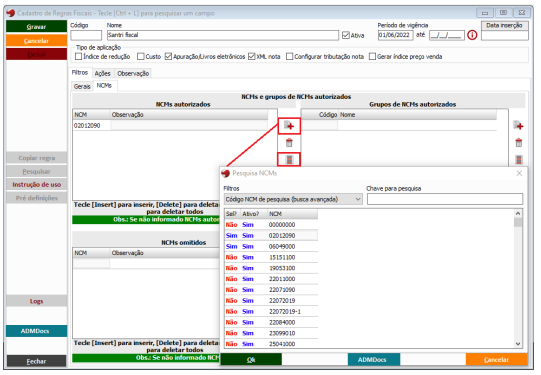Enable Índice de redução checkbox

[x=79, y=56]
